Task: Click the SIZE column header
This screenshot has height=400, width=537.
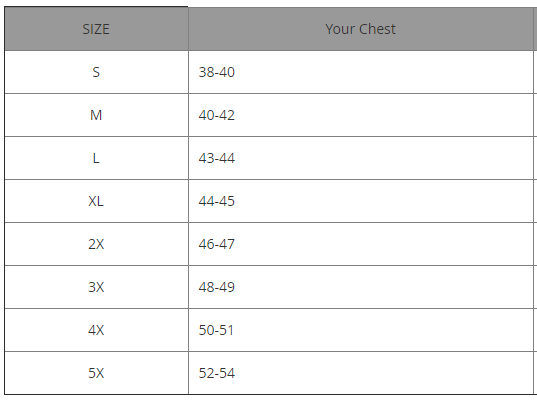Action: pyautogui.click(x=96, y=29)
